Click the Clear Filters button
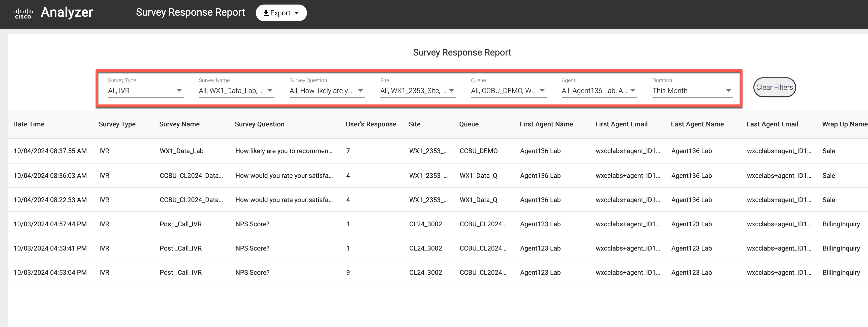The width and height of the screenshot is (868, 327). tap(774, 87)
